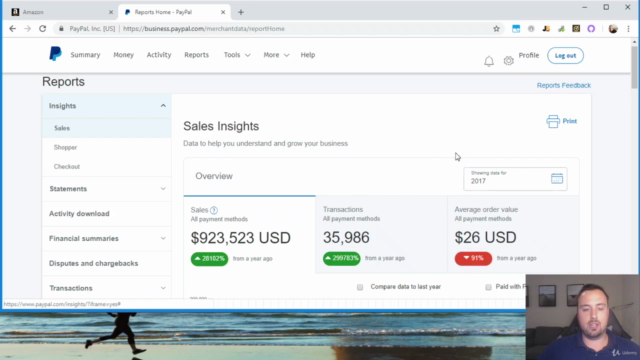
Task: Open a new browser tab
Action: tap(241, 12)
